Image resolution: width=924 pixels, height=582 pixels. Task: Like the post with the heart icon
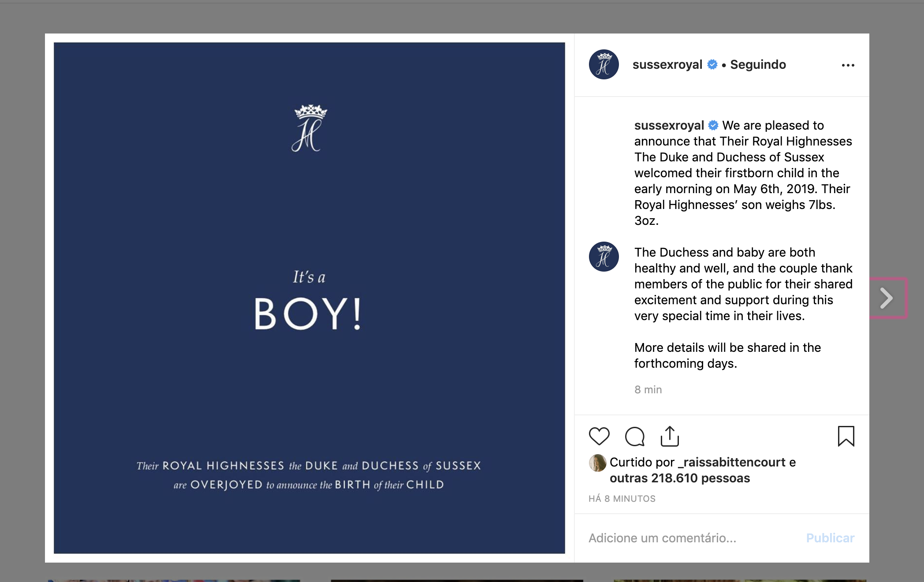[599, 436]
